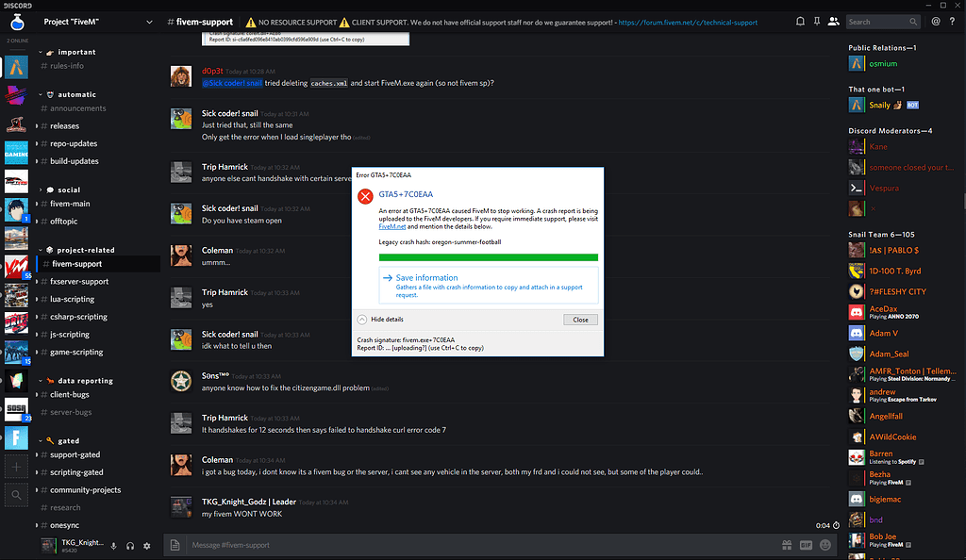Image resolution: width=966 pixels, height=560 pixels.
Task: Click Message #fivem-support input box
Action: [x=480, y=545]
